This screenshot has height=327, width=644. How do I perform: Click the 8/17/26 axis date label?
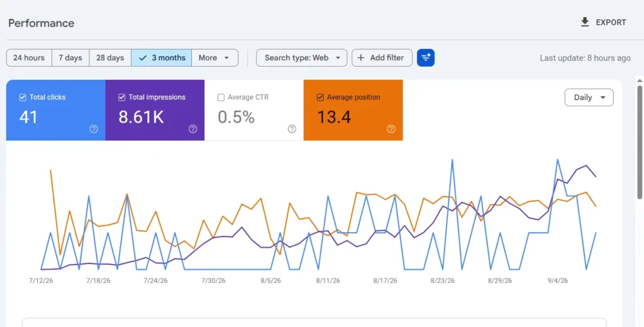point(386,280)
